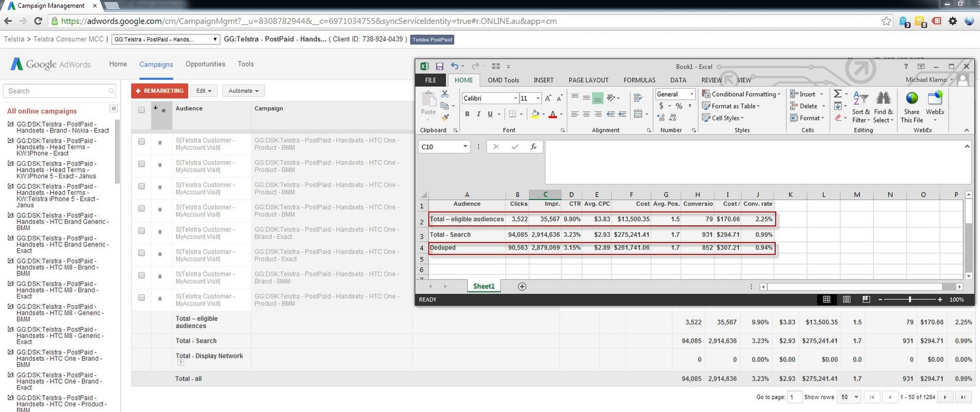Tick checkbox for HTC One Brand - BMM row
Screen dimensions: 980x412
coord(141,275)
